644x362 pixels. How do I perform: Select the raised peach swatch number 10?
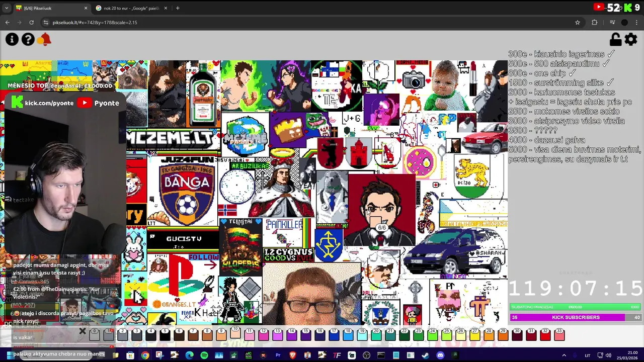coord(235,332)
